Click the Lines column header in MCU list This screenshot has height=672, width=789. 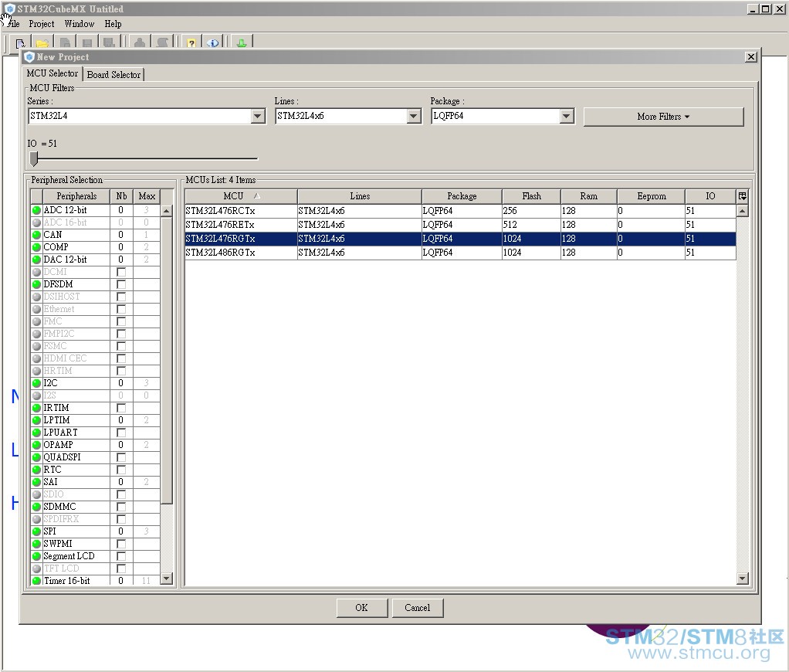tap(359, 196)
